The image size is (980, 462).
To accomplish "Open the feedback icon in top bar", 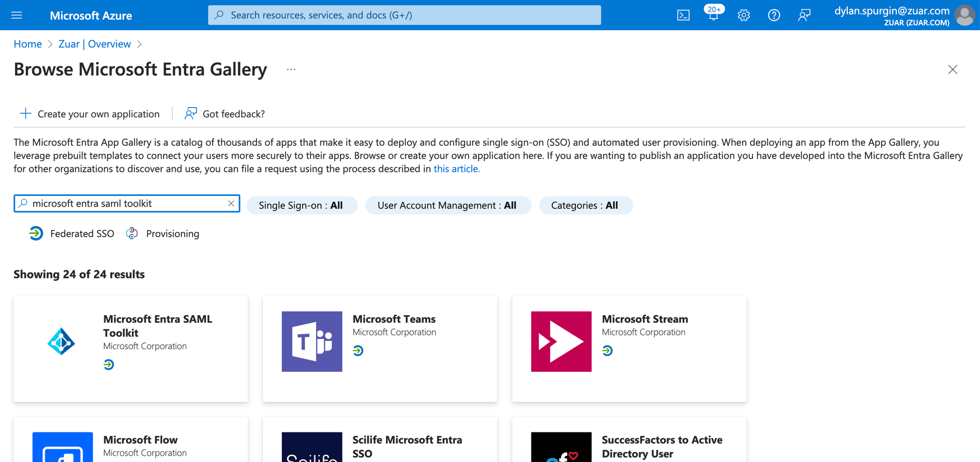I will coord(804,15).
